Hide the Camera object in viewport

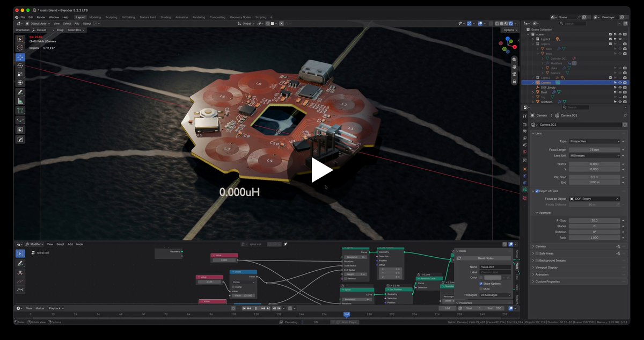[620, 83]
